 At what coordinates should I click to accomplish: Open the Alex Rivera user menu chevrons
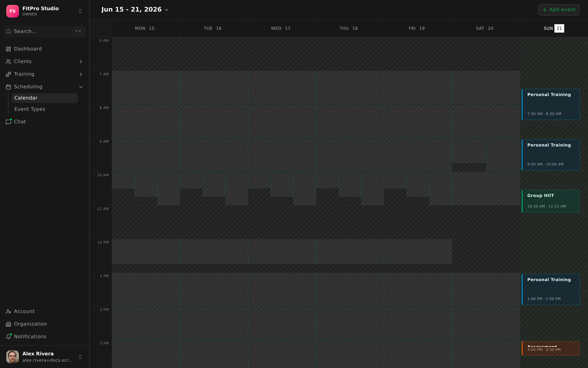(x=80, y=357)
